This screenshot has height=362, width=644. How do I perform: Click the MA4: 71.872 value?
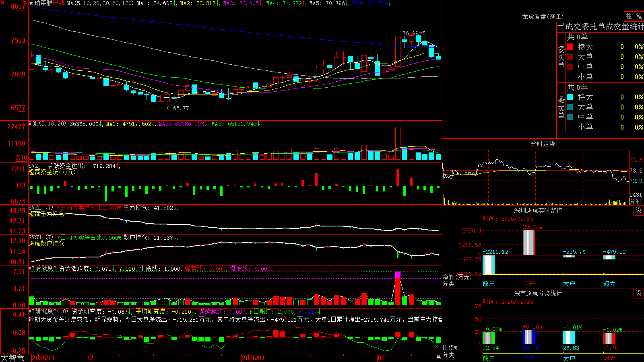286,3
